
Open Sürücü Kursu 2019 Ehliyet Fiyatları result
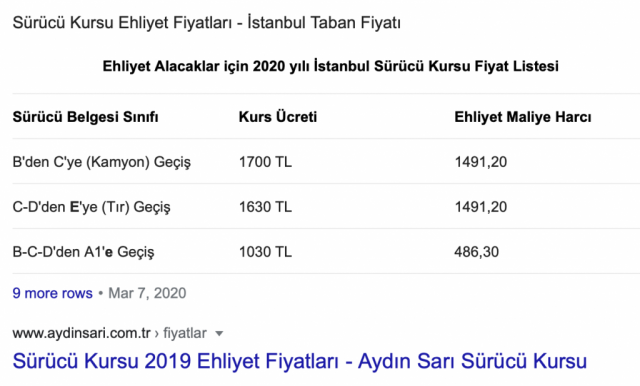pyautogui.click(x=300, y=361)
